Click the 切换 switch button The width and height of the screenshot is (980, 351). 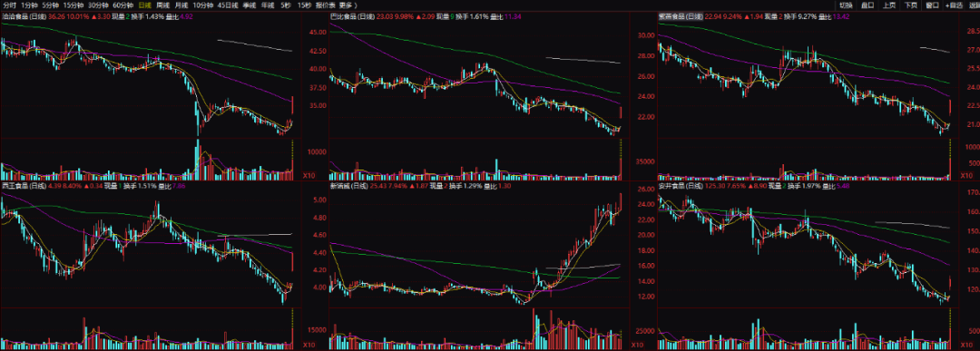pos(847,5)
